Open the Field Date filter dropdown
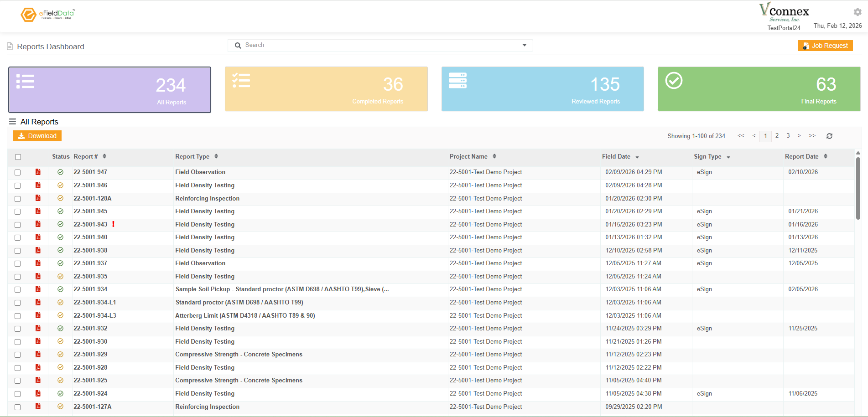868x417 pixels. coord(637,156)
